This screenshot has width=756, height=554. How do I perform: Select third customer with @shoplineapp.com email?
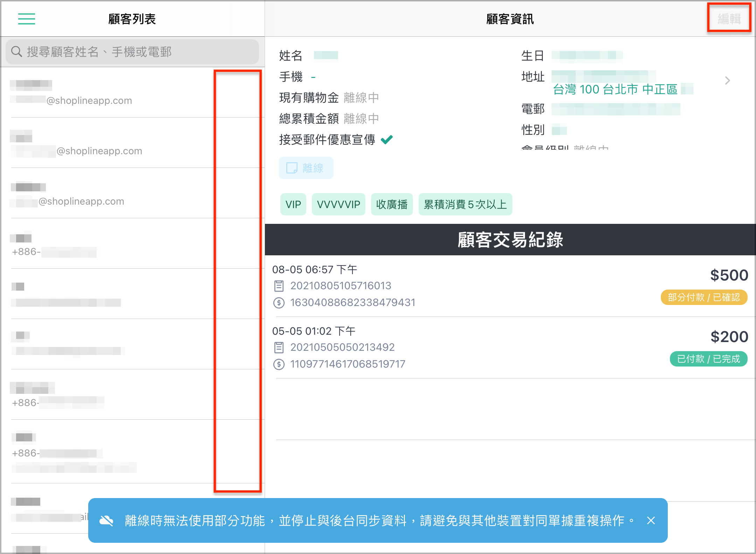(x=133, y=193)
